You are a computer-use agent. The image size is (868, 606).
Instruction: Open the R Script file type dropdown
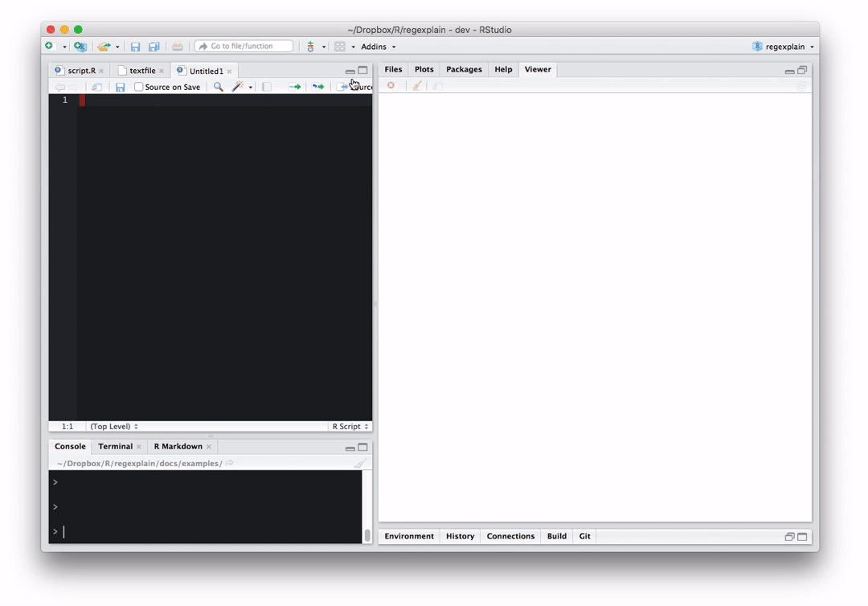(349, 426)
